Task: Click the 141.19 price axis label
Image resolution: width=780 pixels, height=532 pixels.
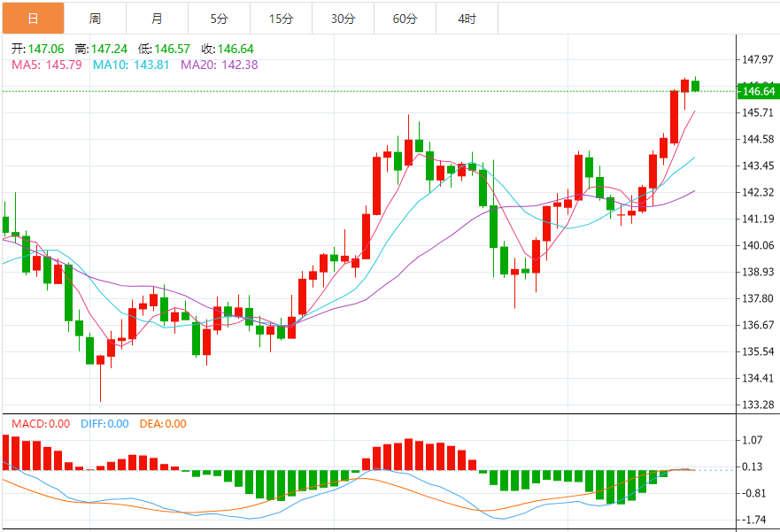Action: [758, 219]
